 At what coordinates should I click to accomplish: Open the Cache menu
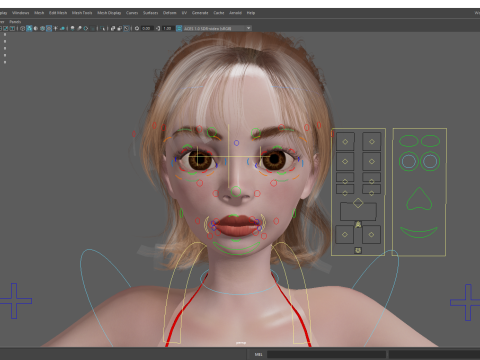click(x=219, y=13)
